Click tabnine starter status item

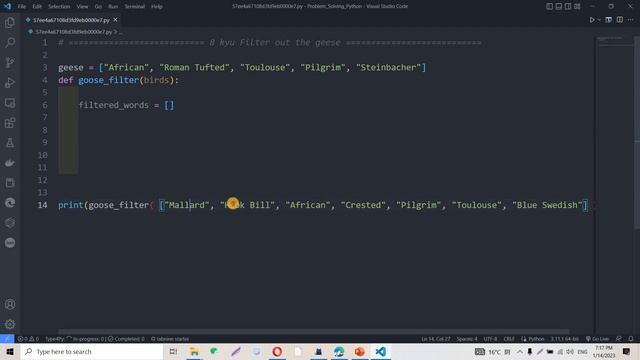pyautogui.click(x=170, y=339)
